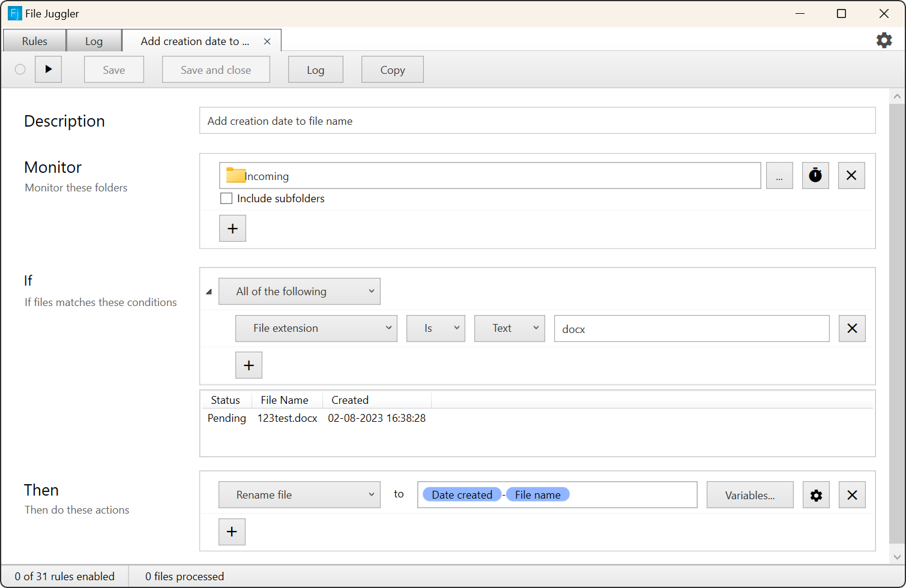
Task: Edit the docx extension value field
Action: [x=692, y=329]
